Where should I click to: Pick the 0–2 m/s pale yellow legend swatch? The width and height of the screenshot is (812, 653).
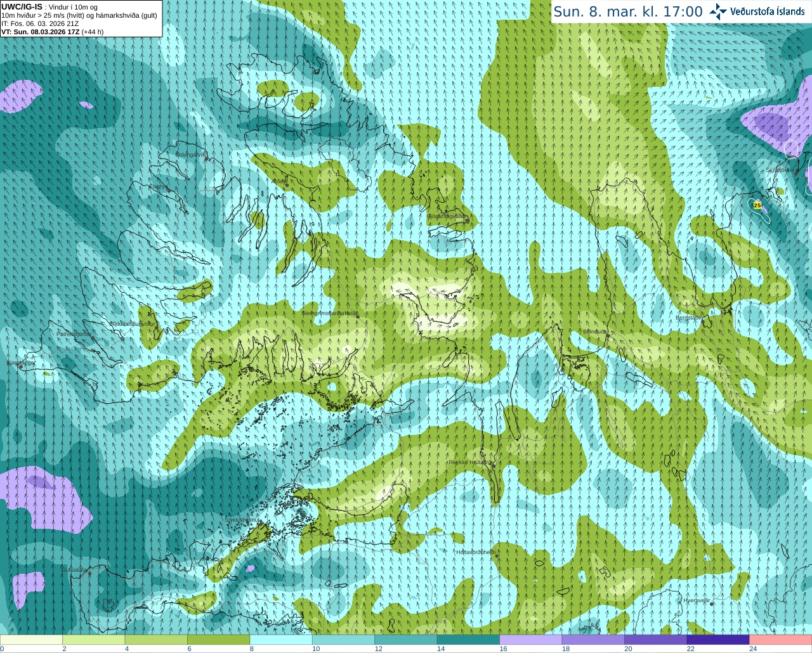pyautogui.click(x=31, y=640)
